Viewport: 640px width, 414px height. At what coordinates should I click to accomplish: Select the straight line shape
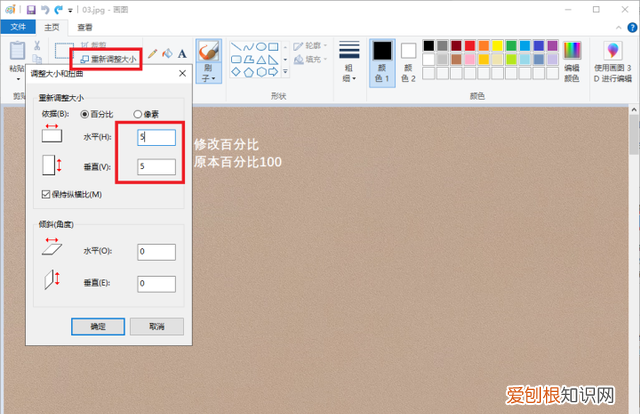236,47
